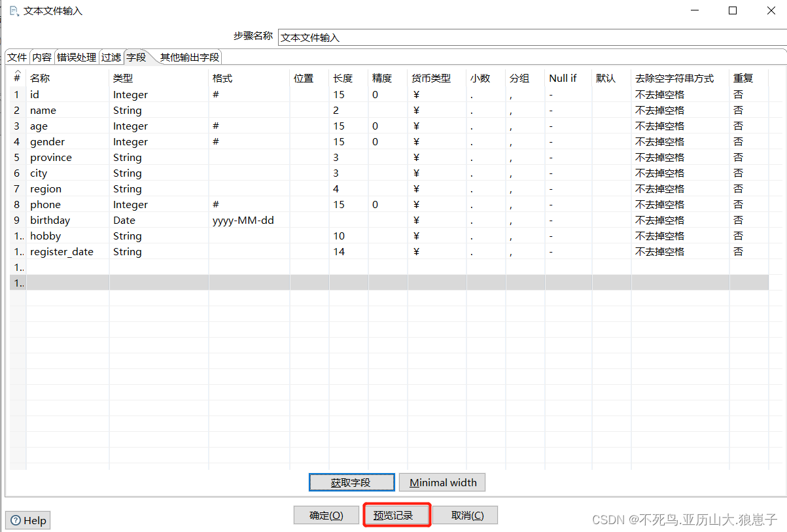Select the gender field name cell
Image resolution: width=787 pixels, height=532 pixels.
coord(67,141)
